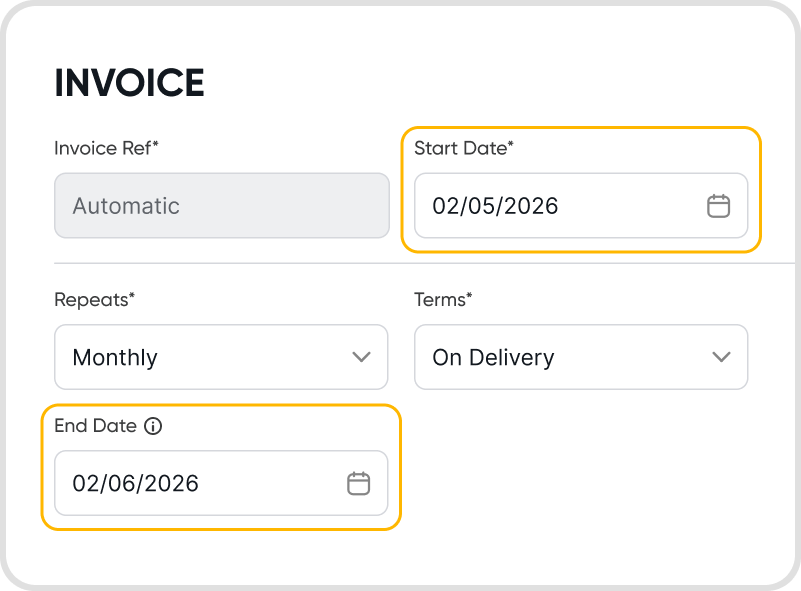This screenshot has height=591, width=801.
Task: Focus the End Date text showing 02/06/2026
Action: click(x=135, y=484)
